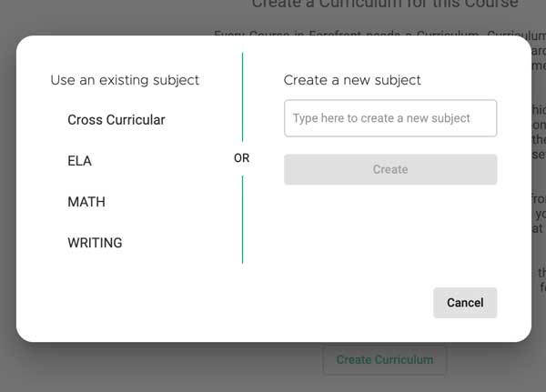This screenshot has height=392, width=546.
Task: Click the word 'Curricular' in the subject list
Action: pos(136,120)
